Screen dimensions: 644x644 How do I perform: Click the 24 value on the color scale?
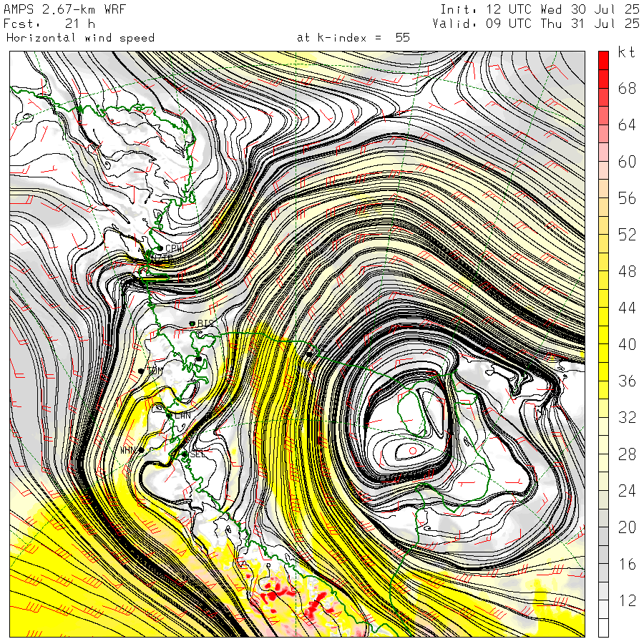pyautogui.click(x=627, y=490)
